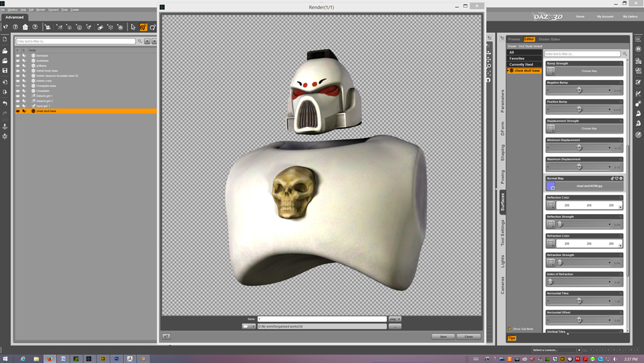
Task: Switch to the Shader Baker tab
Action: coord(549,39)
